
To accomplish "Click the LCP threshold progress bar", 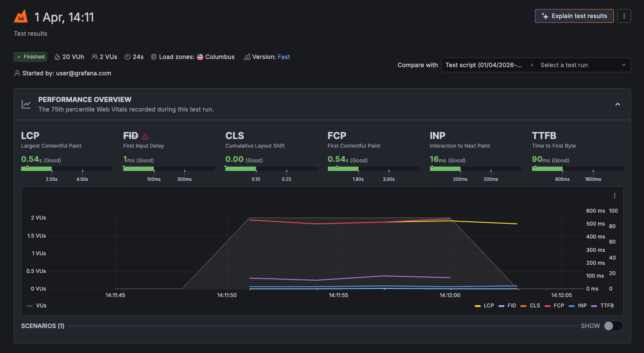I will tap(67, 169).
